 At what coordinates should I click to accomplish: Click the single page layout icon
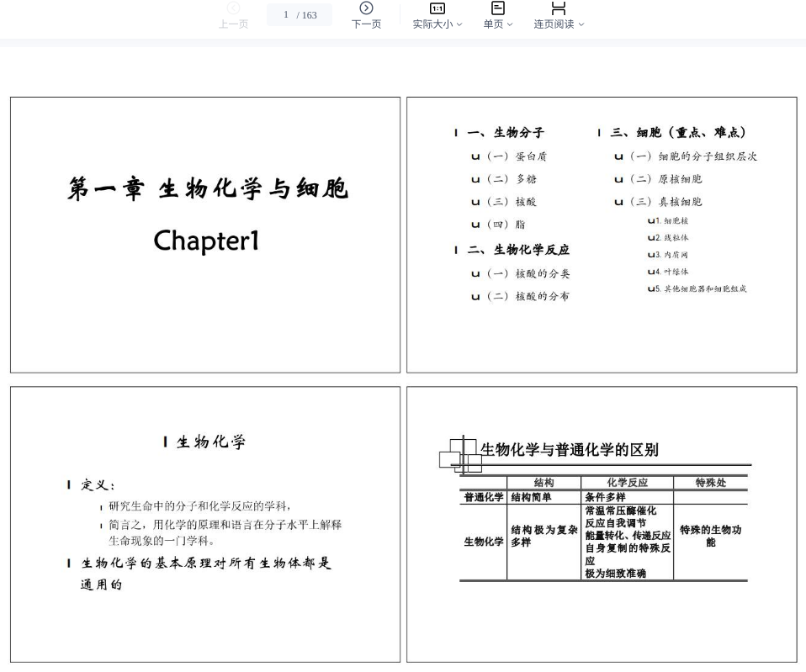tap(497, 8)
